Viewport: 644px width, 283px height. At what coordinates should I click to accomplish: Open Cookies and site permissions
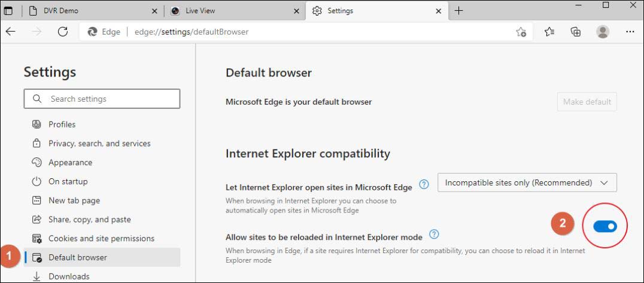[101, 239]
